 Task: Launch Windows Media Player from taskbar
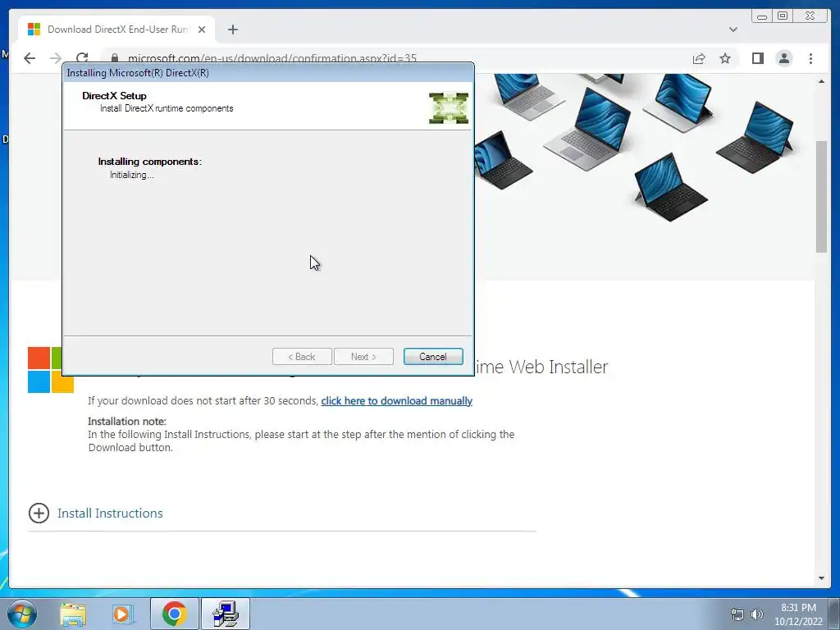[x=122, y=614]
